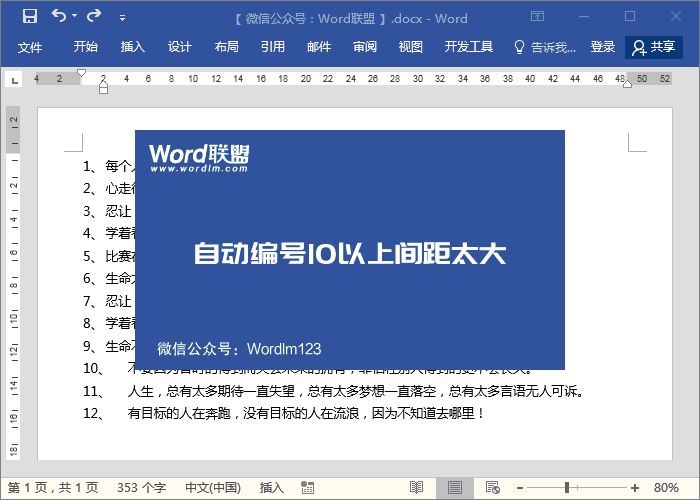This screenshot has width=700, height=500.
Task: Switch to the 邮件 ribbon tab
Action: 319,47
